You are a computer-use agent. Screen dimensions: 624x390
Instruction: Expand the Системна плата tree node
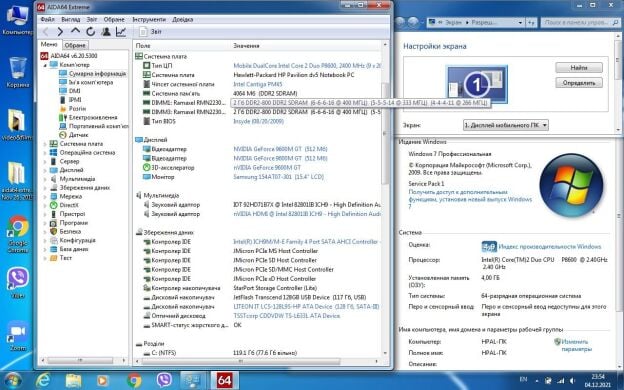click(x=45, y=144)
